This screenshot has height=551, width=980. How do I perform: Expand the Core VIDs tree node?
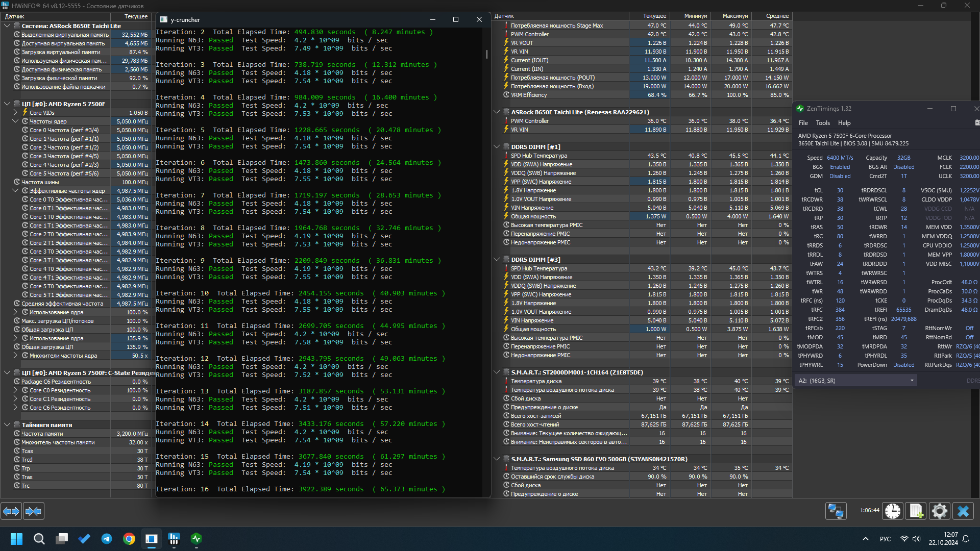click(x=15, y=113)
